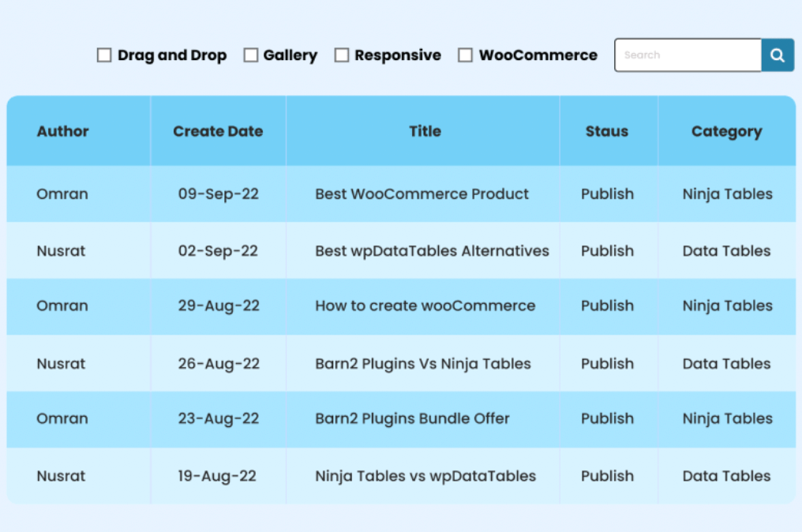Open Ninja Tables vs wpDataTables entry
The height and width of the screenshot is (532, 802).
click(x=425, y=476)
